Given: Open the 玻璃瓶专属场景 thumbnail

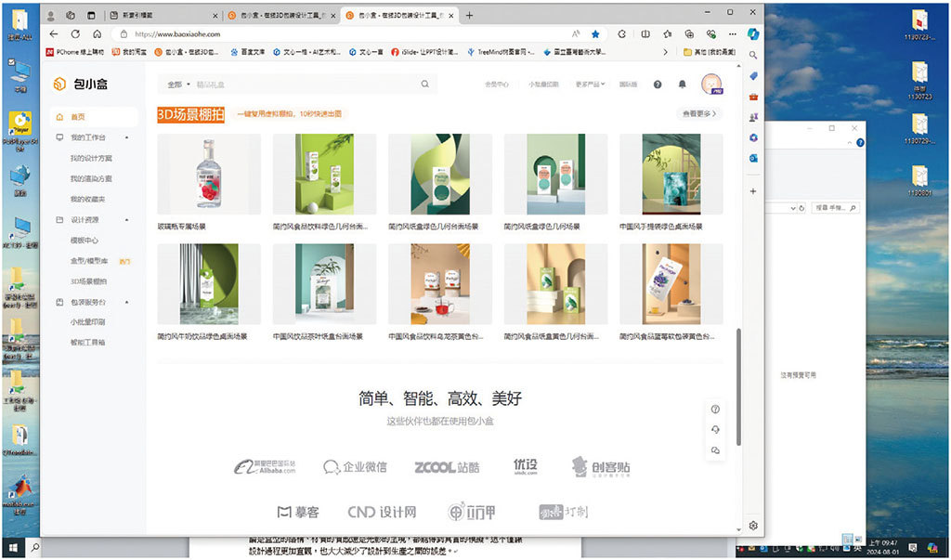Looking at the screenshot, I should tap(209, 176).
